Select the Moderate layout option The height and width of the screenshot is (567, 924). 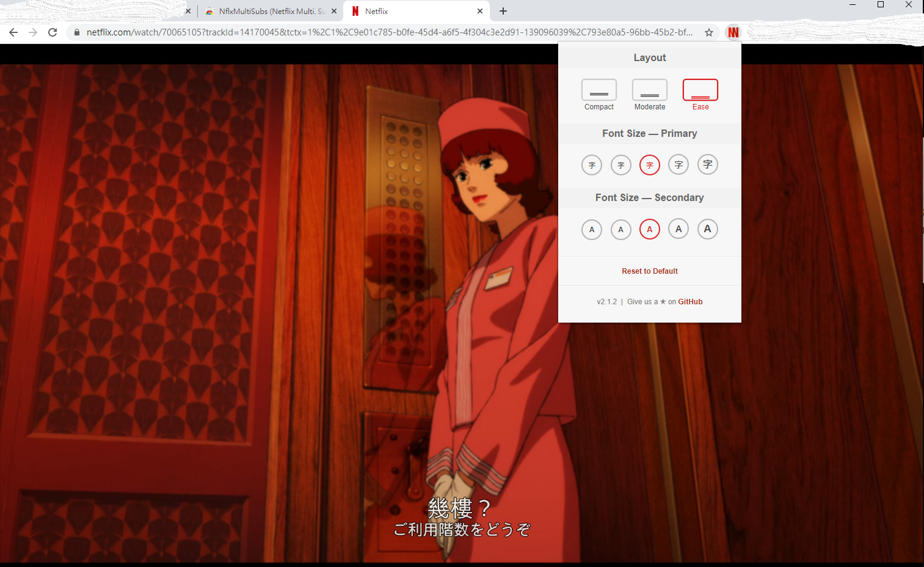(x=650, y=95)
